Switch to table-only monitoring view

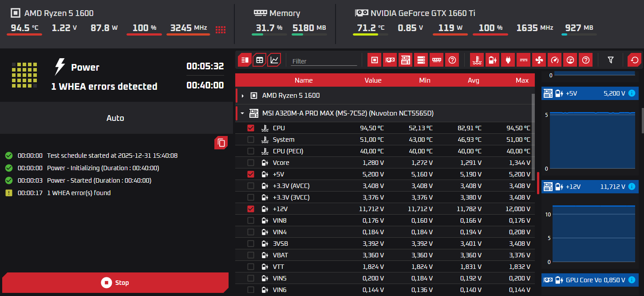[260, 60]
